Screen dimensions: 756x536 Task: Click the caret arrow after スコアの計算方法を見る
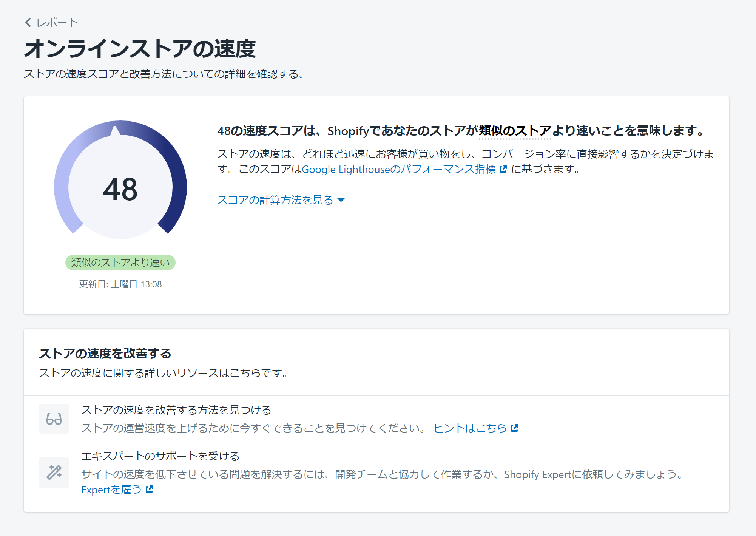click(341, 200)
